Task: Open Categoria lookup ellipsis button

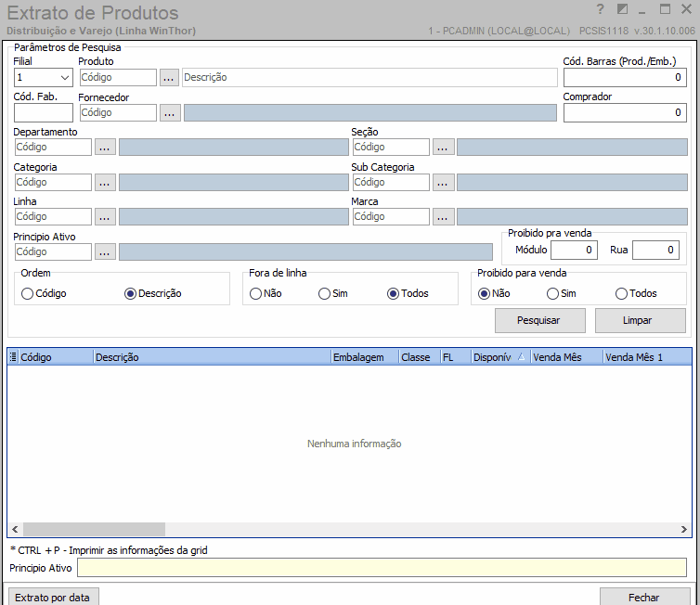Action: [105, 183]
